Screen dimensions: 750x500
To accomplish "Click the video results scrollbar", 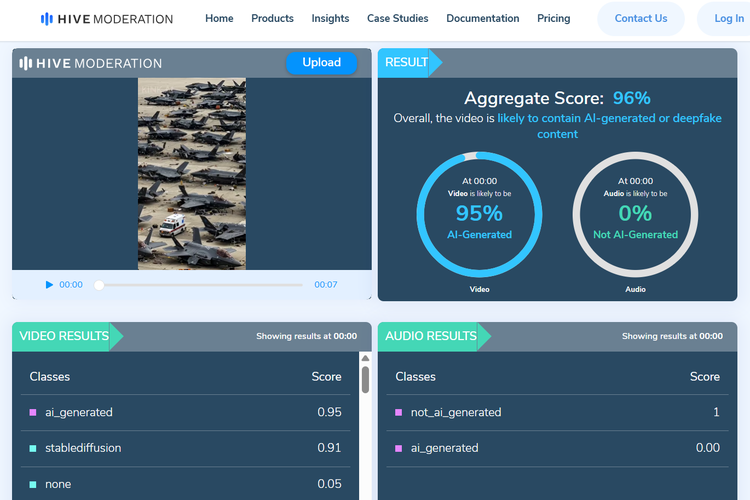I will click(365, 380).
